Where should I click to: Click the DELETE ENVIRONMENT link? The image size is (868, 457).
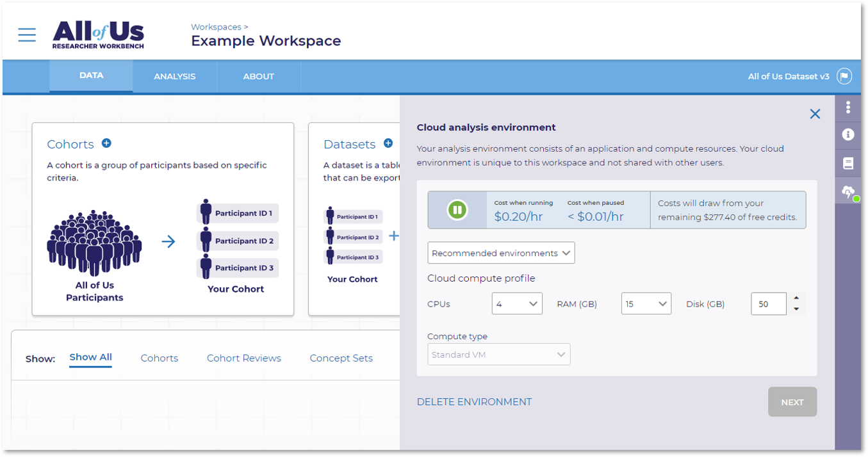[x=475, y=402]
